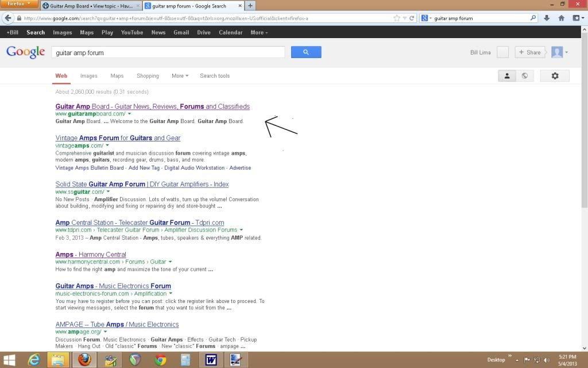Open Windows Start button on taskbar
This screenshot has height=368, width=588.
[x=9, y=361]
